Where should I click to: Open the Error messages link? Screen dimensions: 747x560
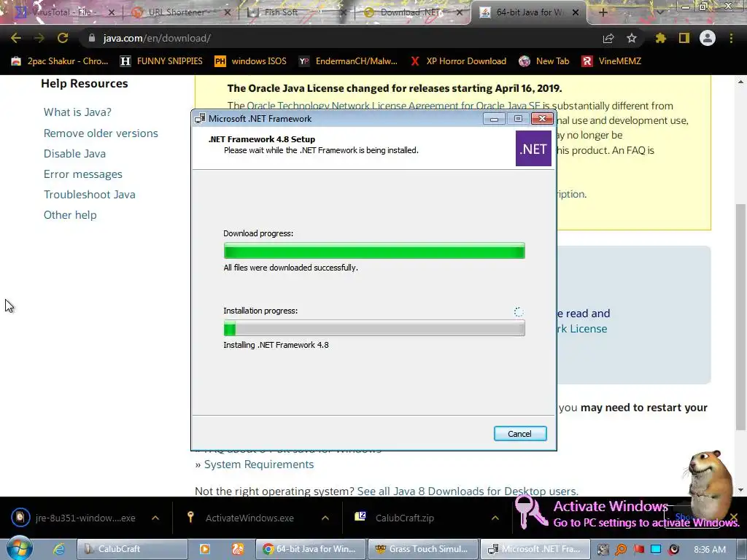coord(83,174)
